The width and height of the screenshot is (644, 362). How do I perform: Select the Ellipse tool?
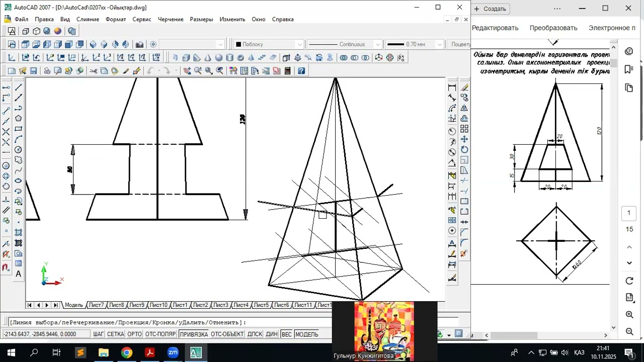tap(19, 181)
